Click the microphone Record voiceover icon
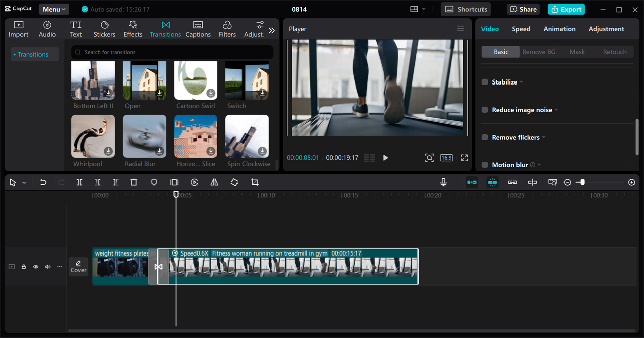Image resolution: width=644 pixels, height=338 pixels. 443,182
